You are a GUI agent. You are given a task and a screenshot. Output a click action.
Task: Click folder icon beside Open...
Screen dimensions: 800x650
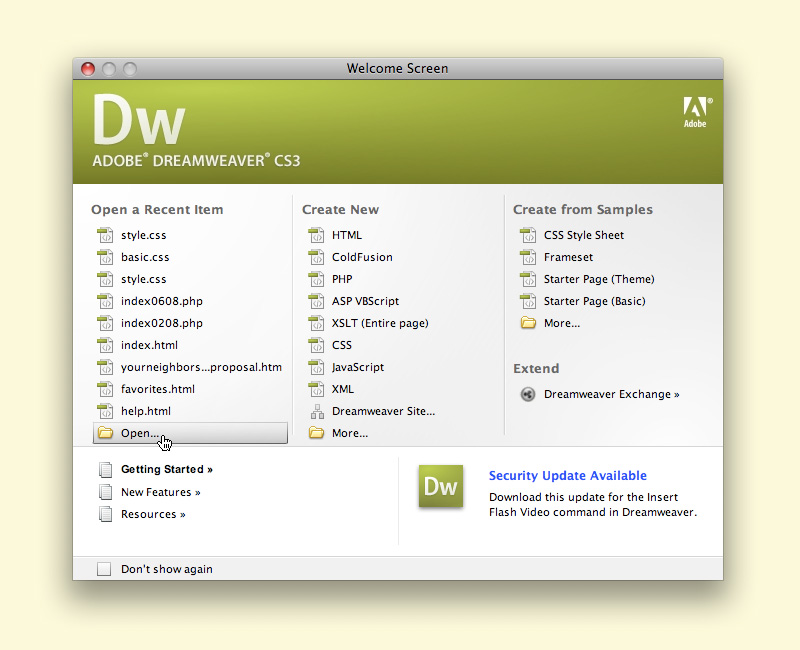point(106,433)
